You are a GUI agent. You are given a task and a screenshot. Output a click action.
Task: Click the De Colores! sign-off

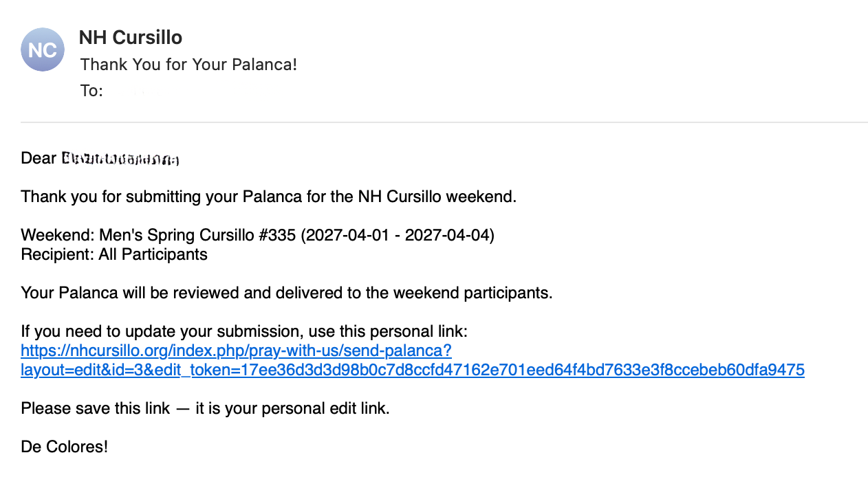point(65,447)
